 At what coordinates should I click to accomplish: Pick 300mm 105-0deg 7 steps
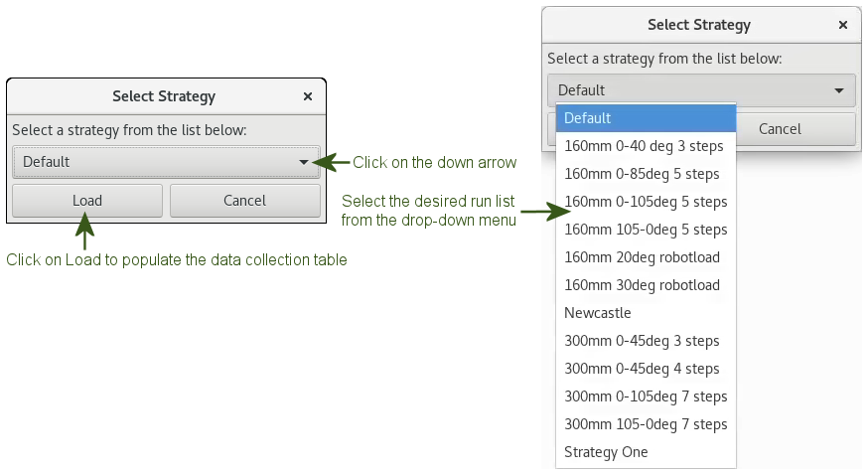[646, 424]
